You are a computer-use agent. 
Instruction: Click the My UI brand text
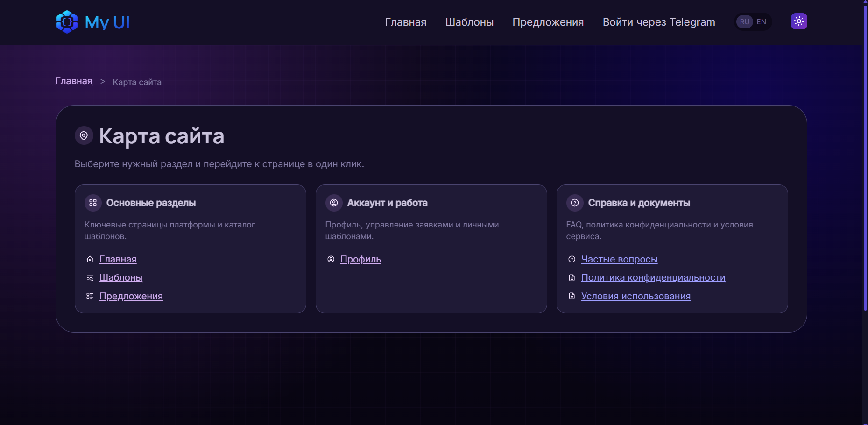tap(107, 22)
